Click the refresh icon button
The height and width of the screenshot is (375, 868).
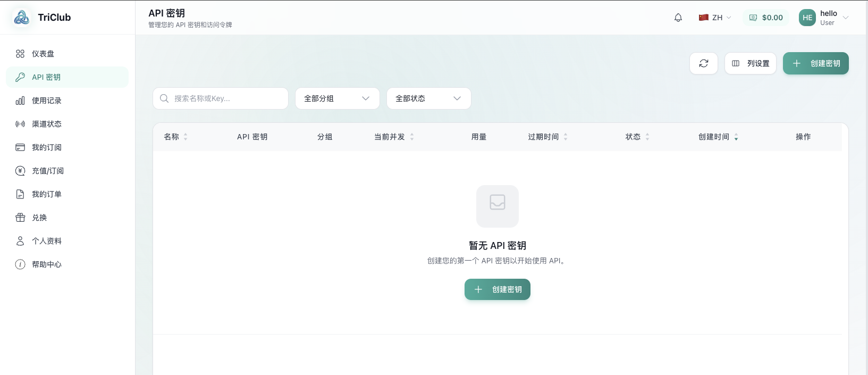[704, 63]
